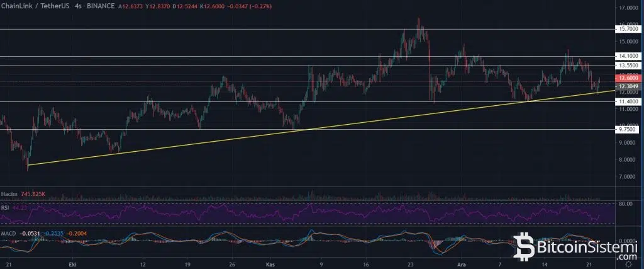This screenshot has width=644, height=269.
Task: Select the 14.1000 resistance level label
Action: tap(629, 56)
